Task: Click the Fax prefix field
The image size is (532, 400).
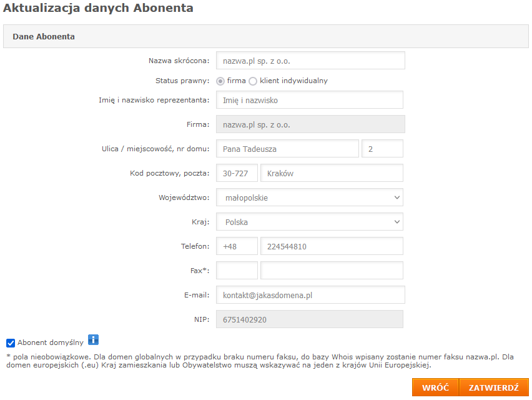Action: 237,270
